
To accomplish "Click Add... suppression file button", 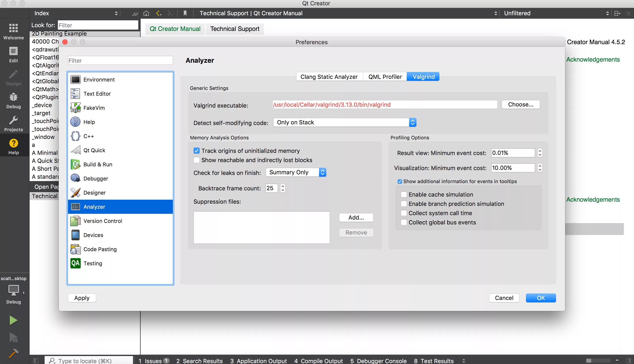I will click(x=356, y=218).
